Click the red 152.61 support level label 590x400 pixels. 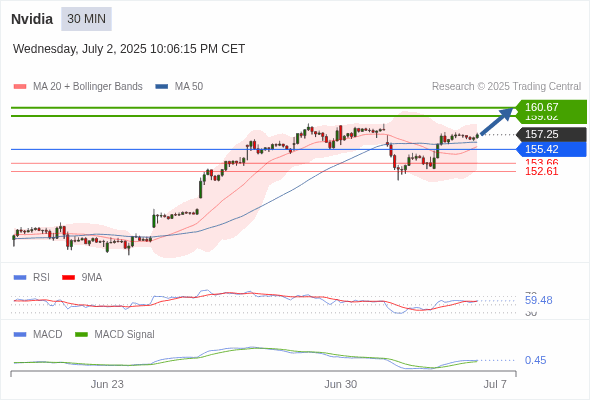click(x=542, y=172)
